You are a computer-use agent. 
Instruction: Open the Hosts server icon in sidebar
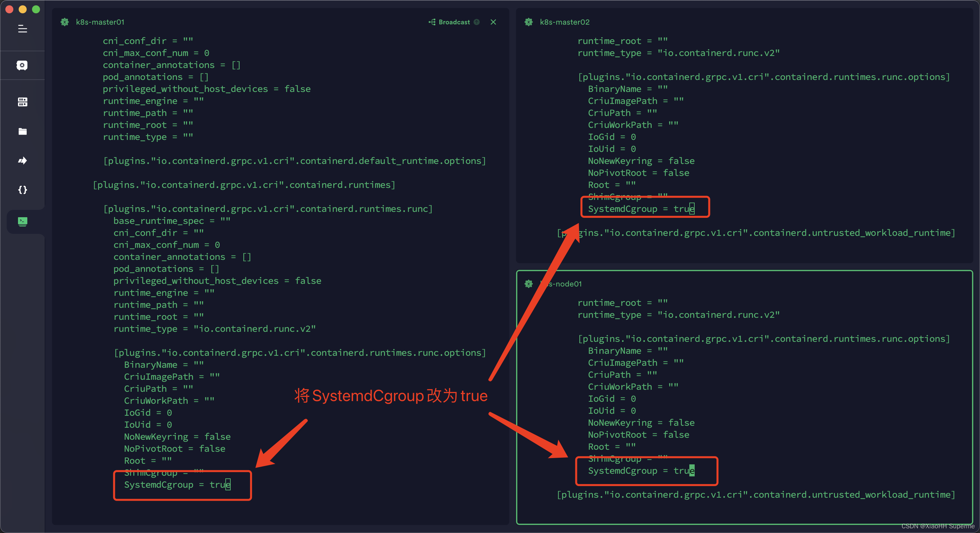click(x=22, y=102)
